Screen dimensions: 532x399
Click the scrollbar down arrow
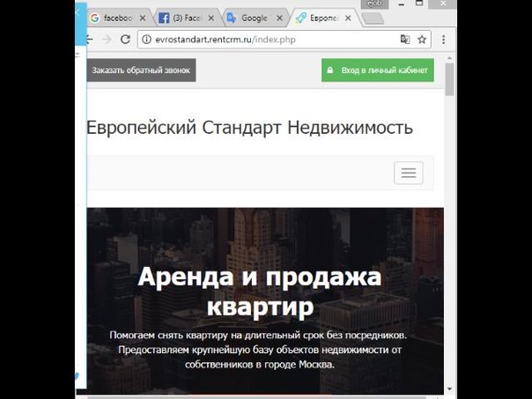449,388
